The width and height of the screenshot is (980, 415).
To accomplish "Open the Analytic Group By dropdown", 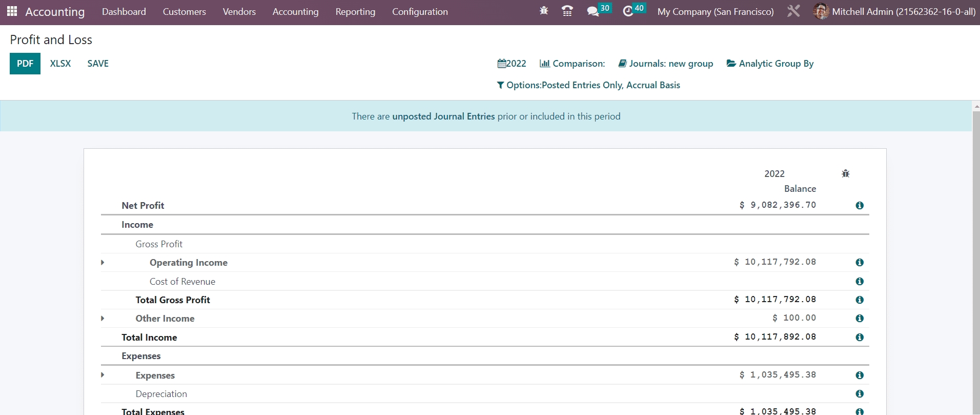I will click(770, 64).
